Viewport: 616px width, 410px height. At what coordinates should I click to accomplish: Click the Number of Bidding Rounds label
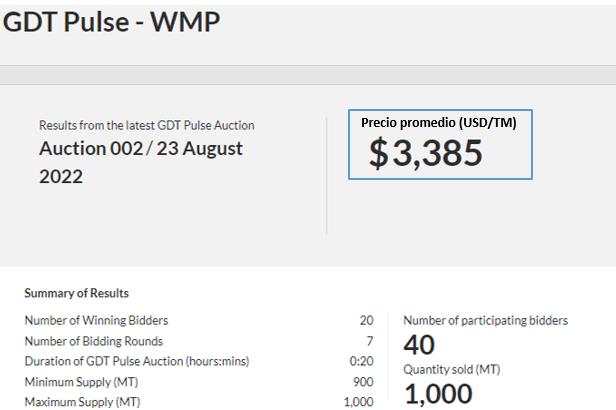pyautogui.click(x=93, y=341)
